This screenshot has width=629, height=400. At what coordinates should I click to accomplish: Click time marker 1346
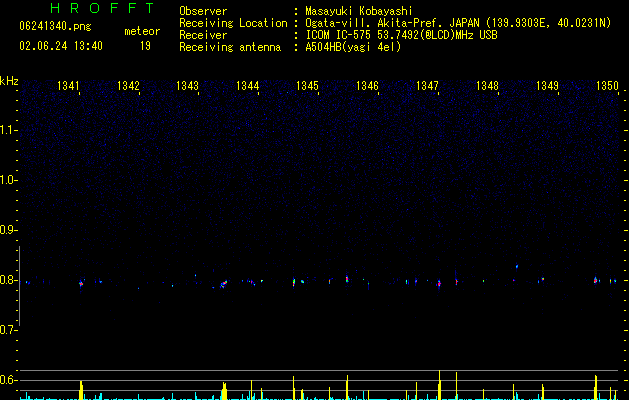pyautogui.click(x=367, y=85)
